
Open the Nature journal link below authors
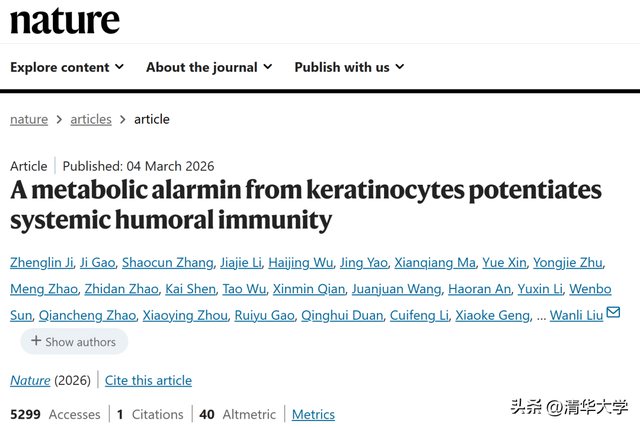coord(30,380)
